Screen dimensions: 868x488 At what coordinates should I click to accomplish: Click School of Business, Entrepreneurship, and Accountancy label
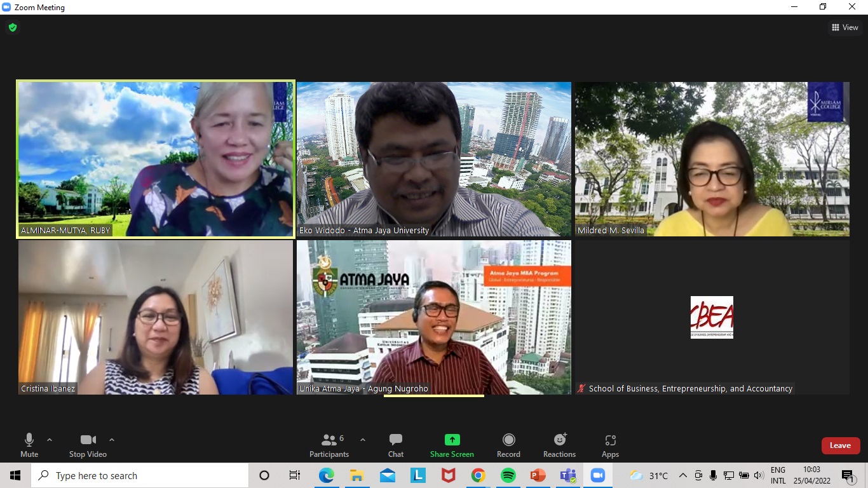coord(690,388)
